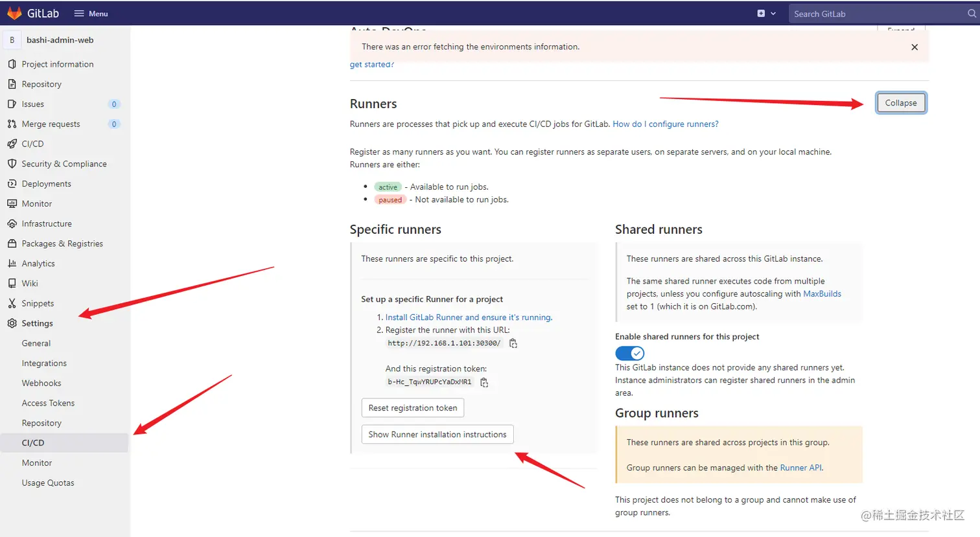Click the 'Runners' section heading
The width and height of the screenshot is (980, 537).
click(x=373, y=104)
